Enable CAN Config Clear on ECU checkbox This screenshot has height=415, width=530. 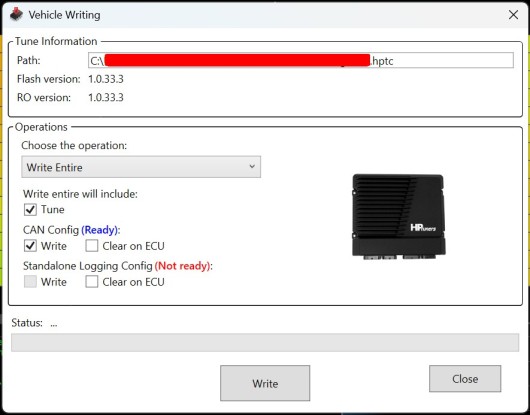coord(92,246)
